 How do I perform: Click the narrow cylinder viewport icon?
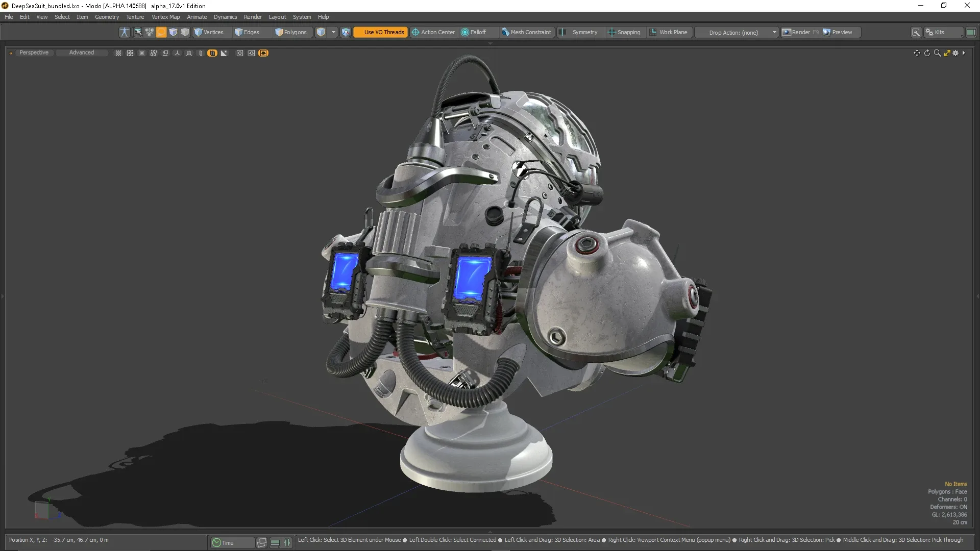[x=201, y=53]
